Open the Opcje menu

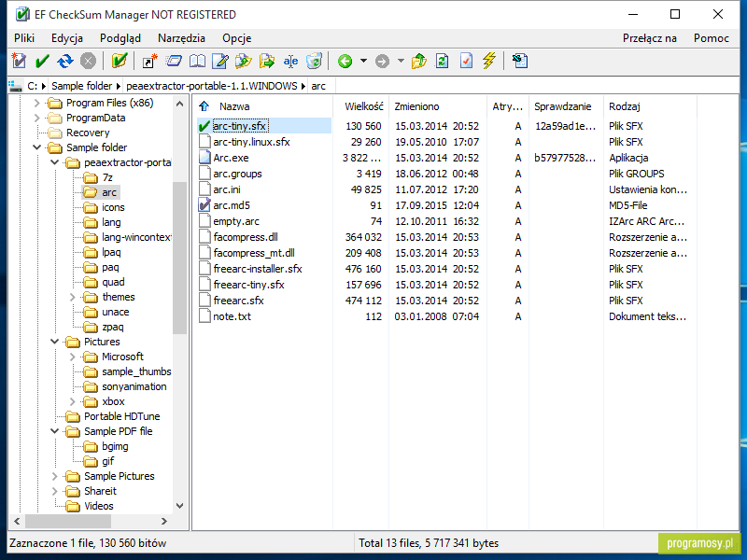tap(237, 38)
